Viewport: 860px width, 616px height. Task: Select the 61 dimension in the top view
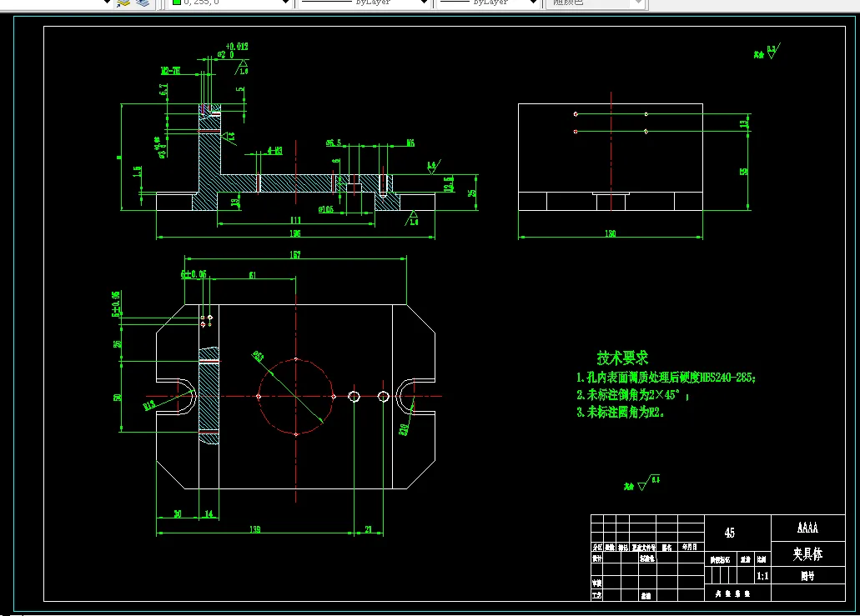[x=252, y=275]
